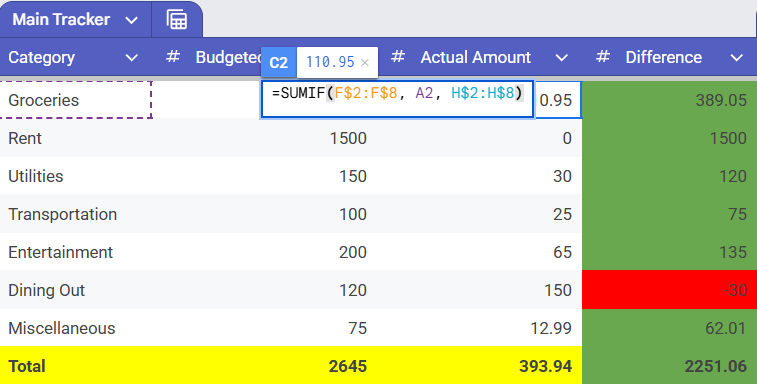757x384 pixels.
Task: Click the Dining Out actual amount 150
Action: tap(558, 290)
